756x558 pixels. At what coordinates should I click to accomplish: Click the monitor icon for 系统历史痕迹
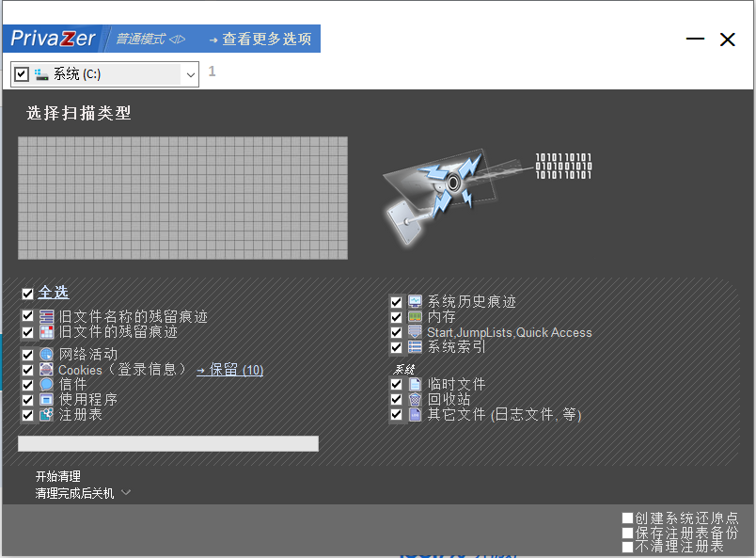click(415, 302)
